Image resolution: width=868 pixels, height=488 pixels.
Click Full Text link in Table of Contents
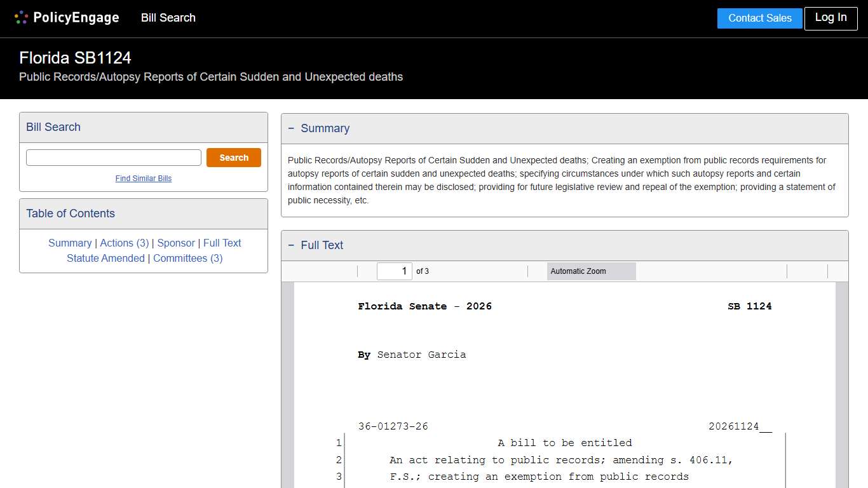[222, 243]
